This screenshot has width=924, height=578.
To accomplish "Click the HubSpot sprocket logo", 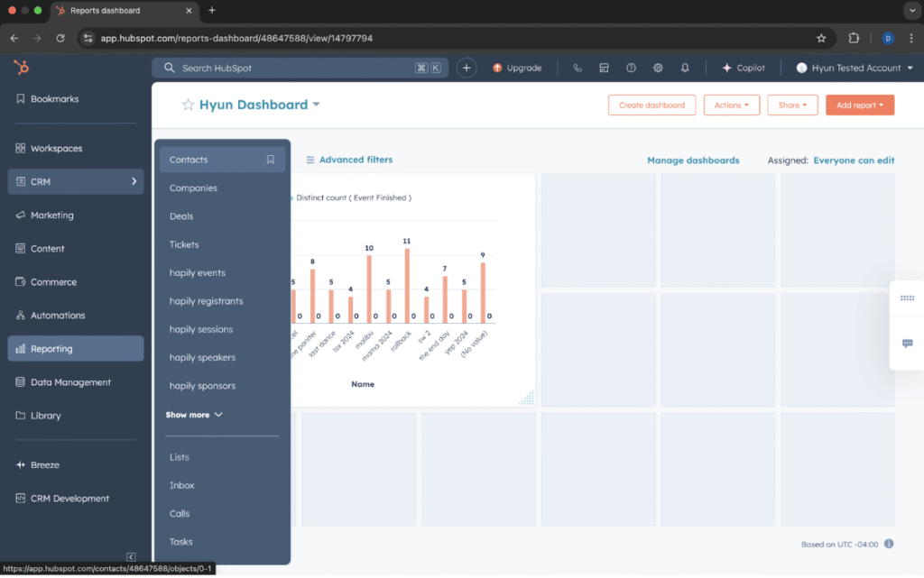I will point(20,68).
